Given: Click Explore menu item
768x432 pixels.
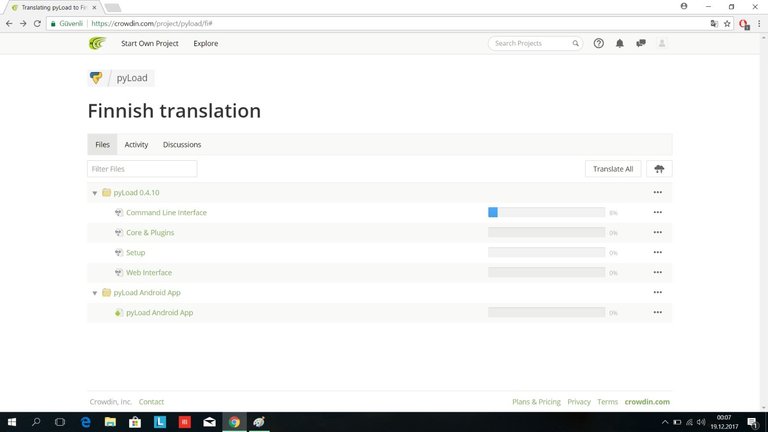Looking at the screenshot, I should (206, 43).
